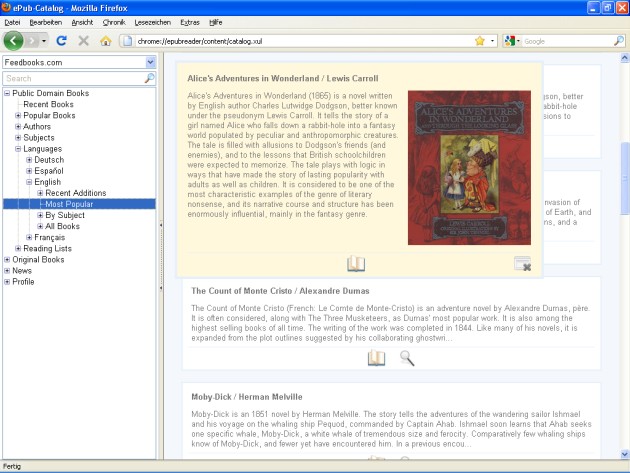
Task: Minimize the Firefox window
Action: (593, 8)
